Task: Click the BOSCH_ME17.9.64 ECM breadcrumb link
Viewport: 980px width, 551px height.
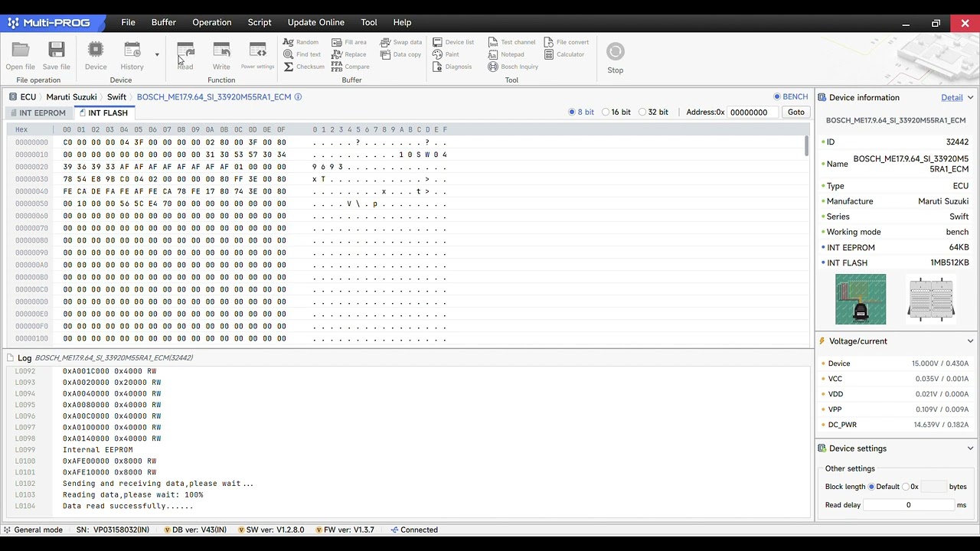Action: [214, 97]
